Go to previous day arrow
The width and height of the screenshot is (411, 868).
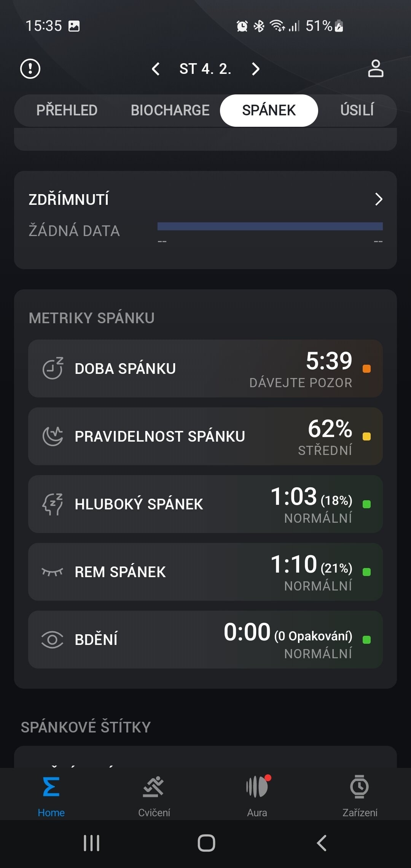(x=156, y=69)
